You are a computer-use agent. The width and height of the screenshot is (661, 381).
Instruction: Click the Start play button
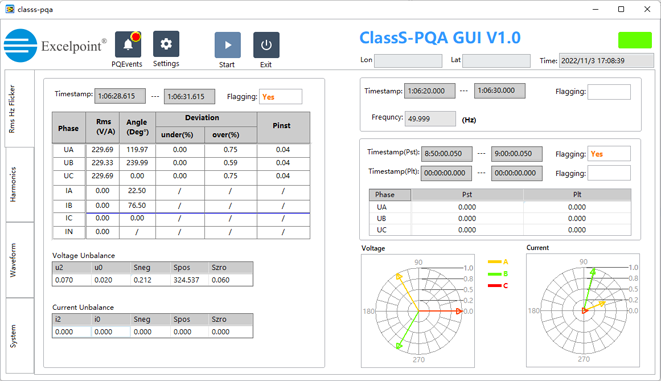228,45
